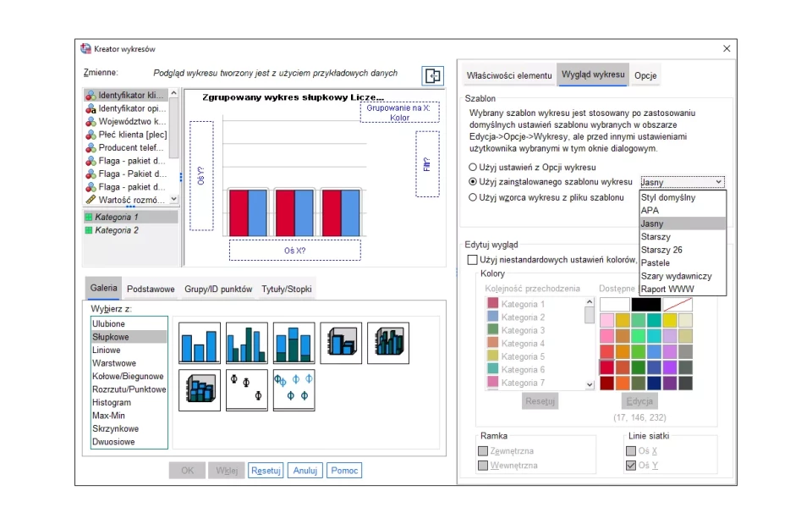
Task: Select 'Szary wydawniczy' in template list
Action: pos(676,276)
